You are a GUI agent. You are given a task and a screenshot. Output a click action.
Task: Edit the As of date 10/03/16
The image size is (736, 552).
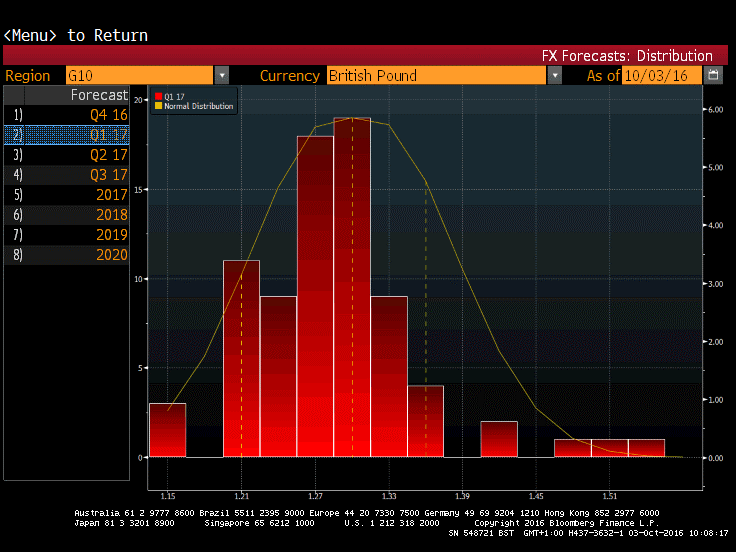(x=661, y=75)
